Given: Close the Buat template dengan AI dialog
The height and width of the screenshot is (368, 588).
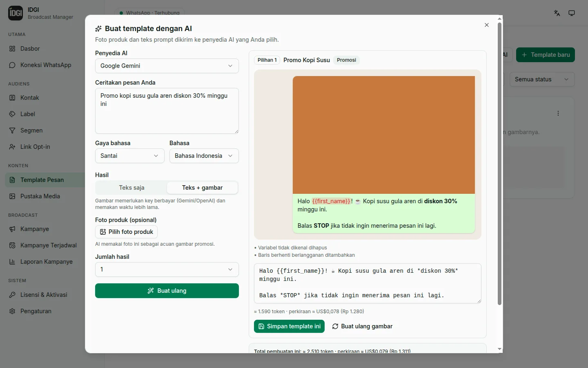Looking at the screenshot, I should (487, 25).
